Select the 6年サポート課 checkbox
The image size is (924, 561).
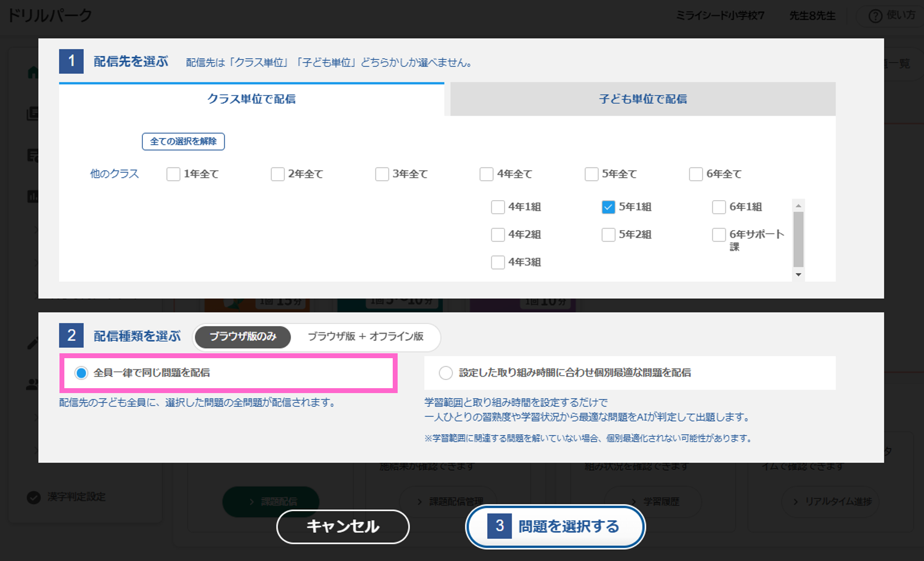point(719,235)
